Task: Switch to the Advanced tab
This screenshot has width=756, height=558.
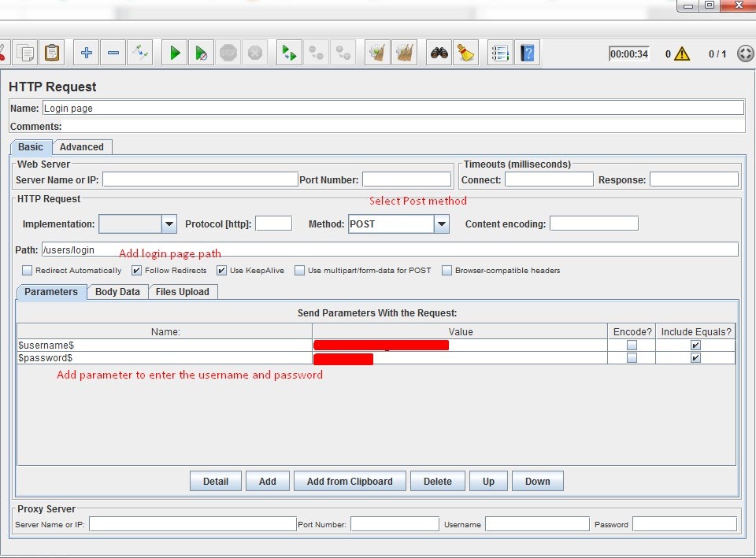Action: (81, 147)
